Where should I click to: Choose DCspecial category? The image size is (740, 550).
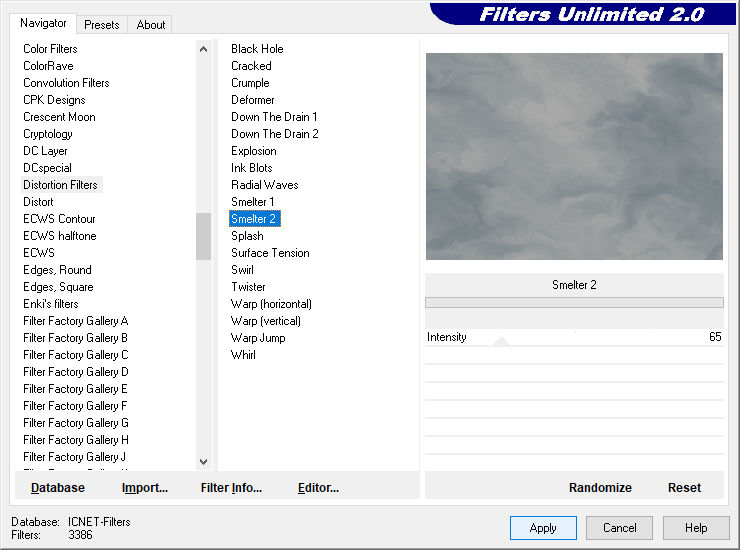(x=47, y=168)
